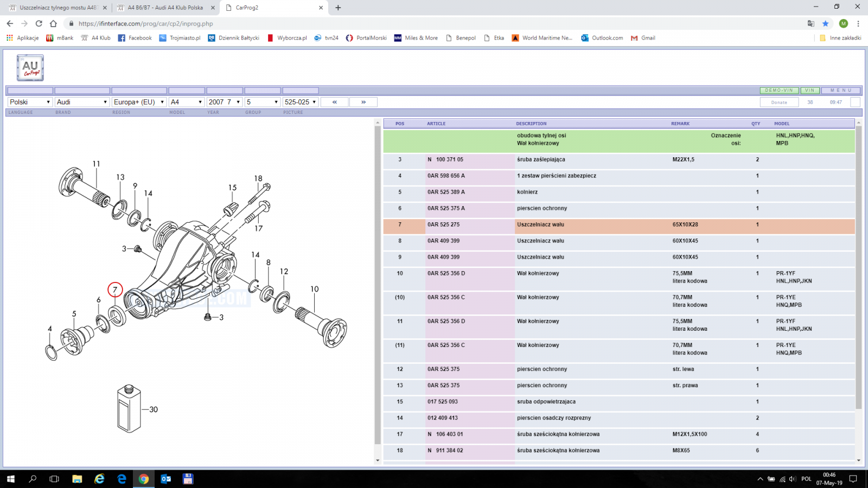This screenshot has height=488, width=868.
Task: Open the Facebook bookmark
Action: coord(135,38)
